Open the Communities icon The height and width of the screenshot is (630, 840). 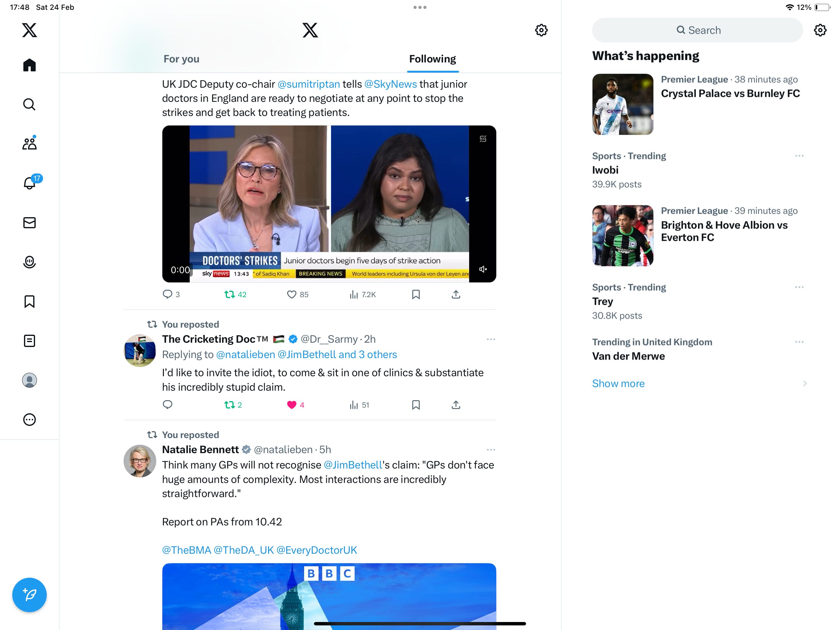(x=29, y=143)
